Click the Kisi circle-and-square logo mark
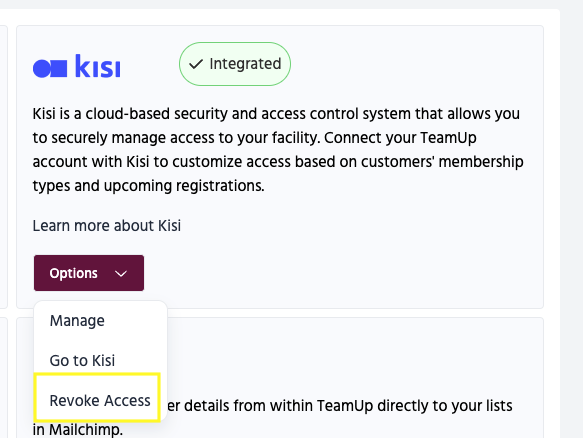 click(x=50, y=68)
